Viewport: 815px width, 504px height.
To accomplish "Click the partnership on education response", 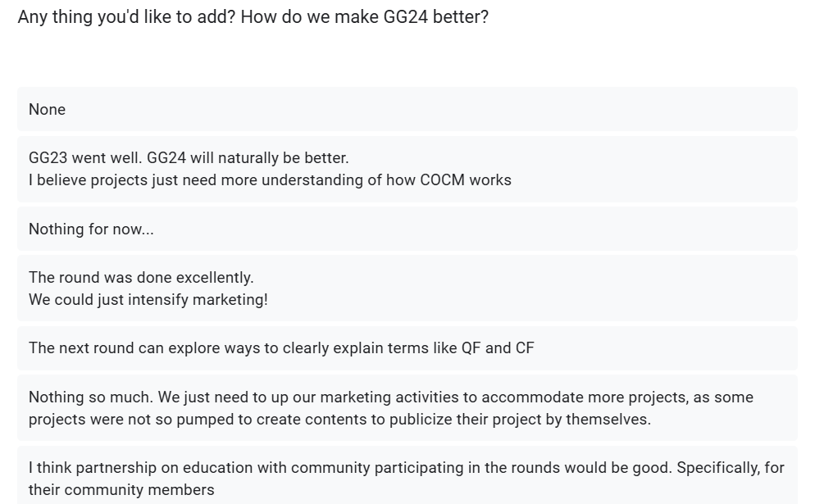I will click(407, 468).
